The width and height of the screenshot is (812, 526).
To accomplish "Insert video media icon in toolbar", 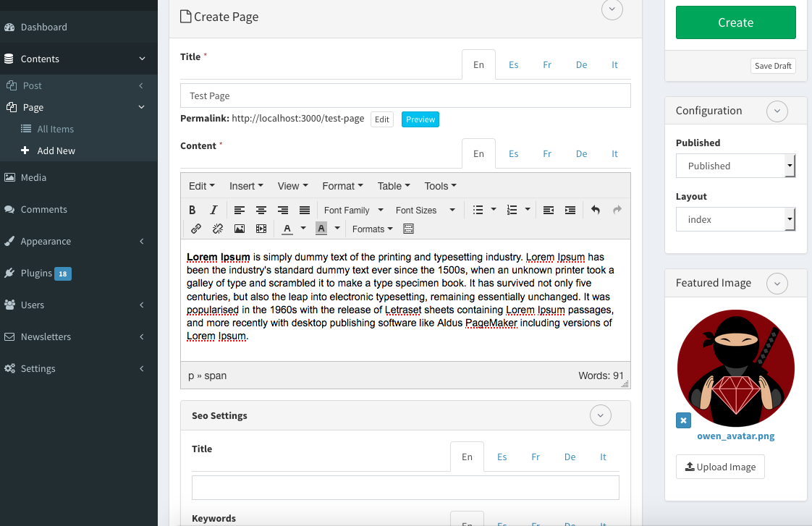I will pos(261,229).
